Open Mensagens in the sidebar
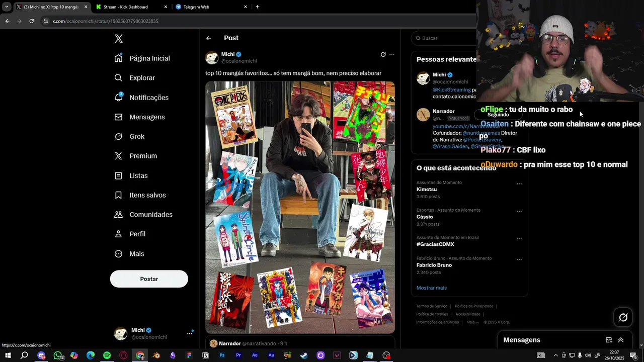The image size is (644, 362). pyautogui.click(x=140, y=117)
